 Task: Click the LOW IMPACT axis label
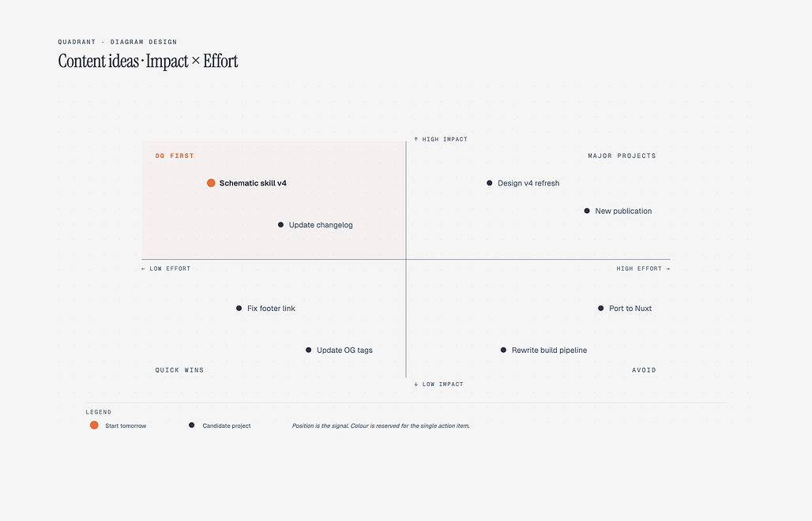coord(438,384)
